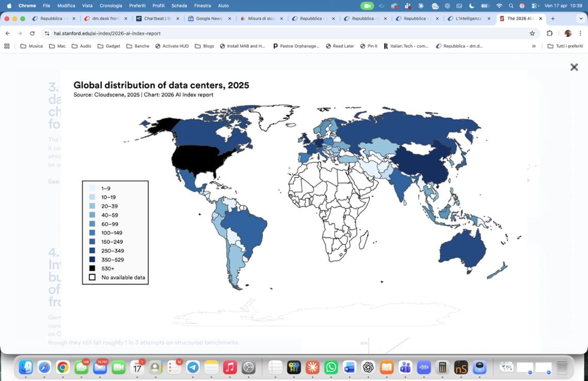Launch Telegram from the dock
The image size is (588, 381).
coord(193,367)
